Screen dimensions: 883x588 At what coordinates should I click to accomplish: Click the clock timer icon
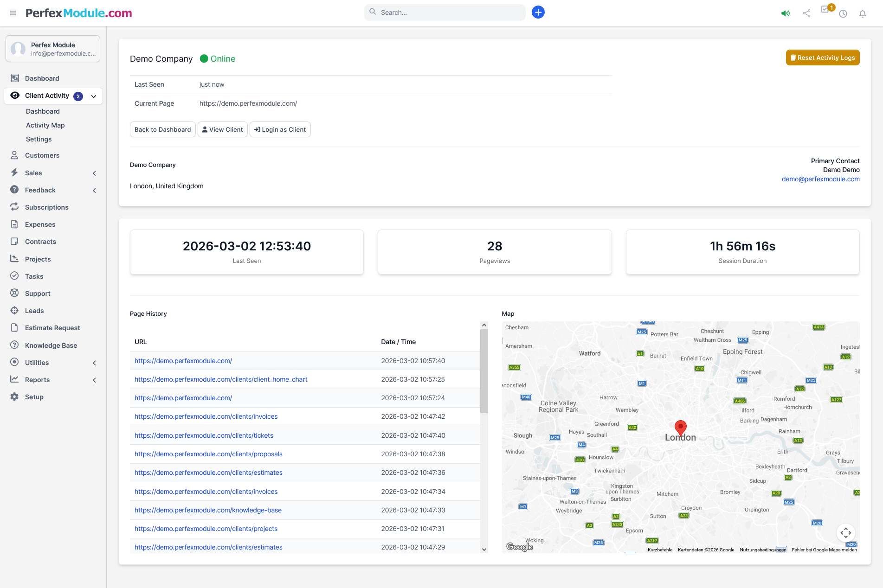pyautogui.click(x=843, y=13)
